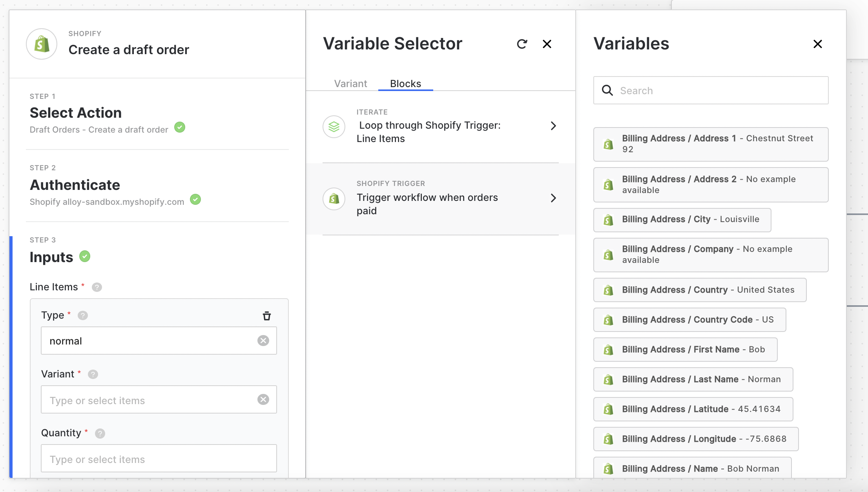Click the Shopify logo in header
This screenshot has height=492, width=868.
coord(42,44)
